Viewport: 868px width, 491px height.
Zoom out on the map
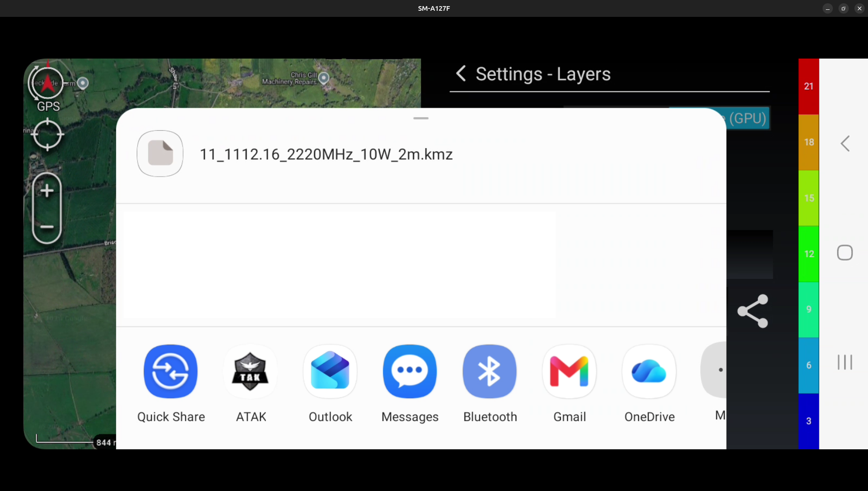(47, 227)
